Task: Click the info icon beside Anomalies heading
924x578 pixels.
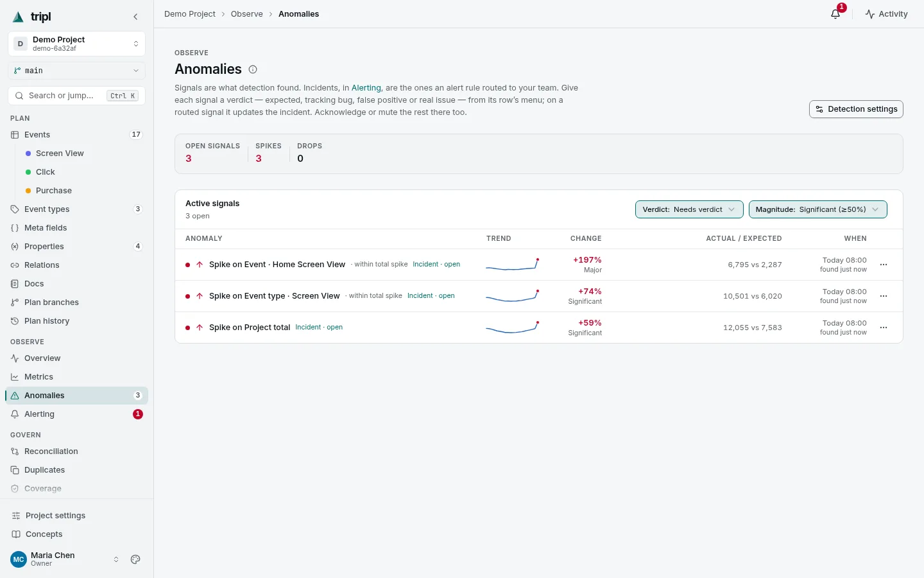Action: pyautogui.click(x=253, y=69)
